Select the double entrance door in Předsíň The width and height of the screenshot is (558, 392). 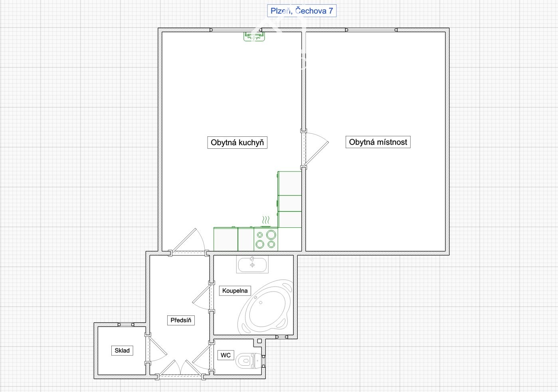pyautogui.click(x=181, y=368)
